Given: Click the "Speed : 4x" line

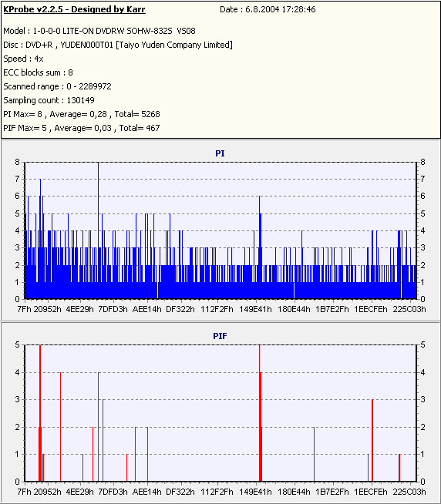Looking at the screenshot, I should pos(23,59).
